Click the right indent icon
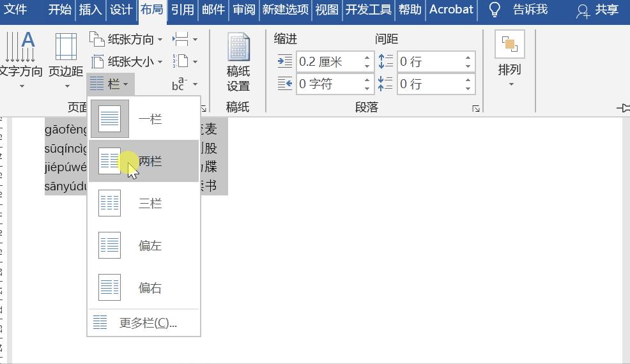Viewport: 630px width, 364px height. (x=285, y=84)
